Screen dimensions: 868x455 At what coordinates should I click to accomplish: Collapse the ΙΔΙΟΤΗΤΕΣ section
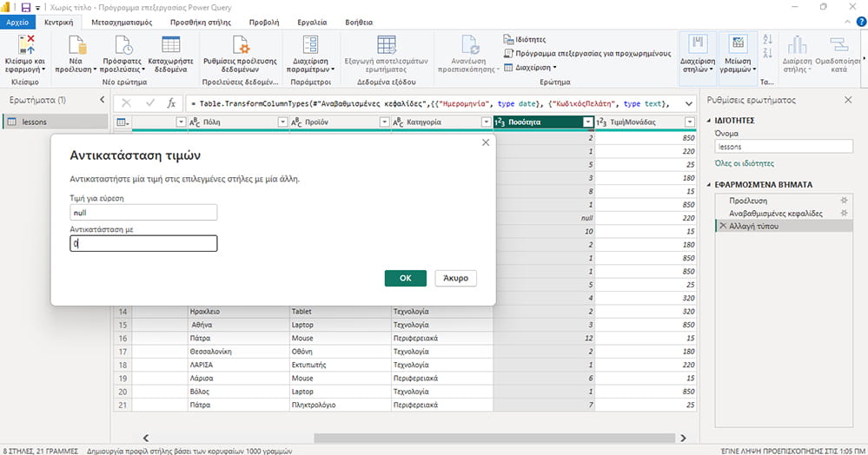[x=709, y=120]
